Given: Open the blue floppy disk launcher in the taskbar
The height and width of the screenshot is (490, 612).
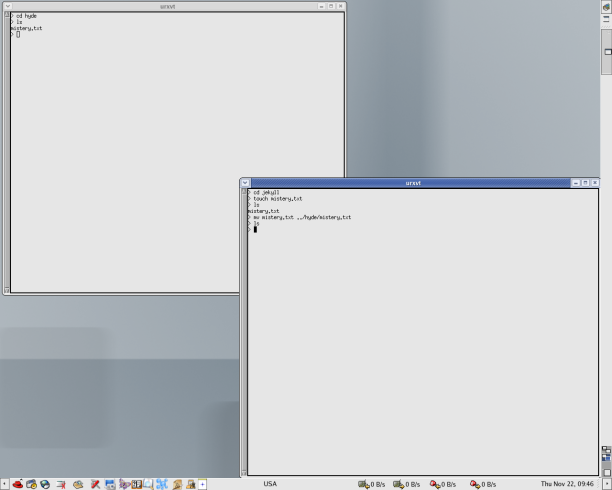Looking at the screenshot, I should [110, 484].
